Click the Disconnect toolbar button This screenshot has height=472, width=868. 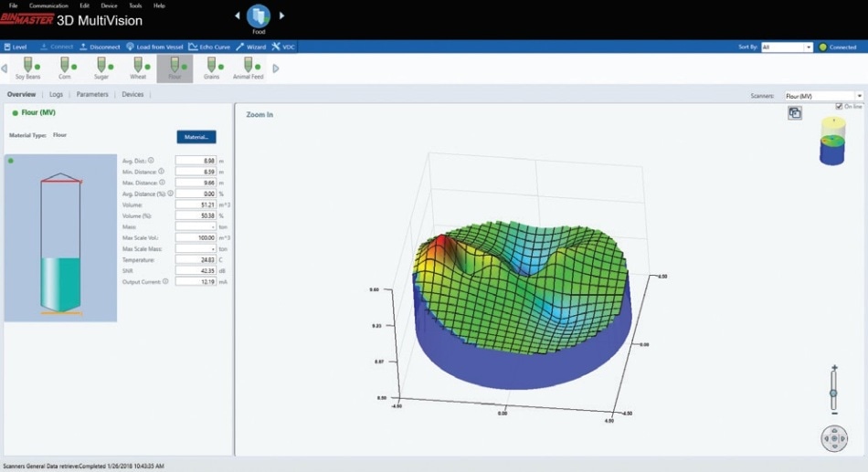[100, 47]
